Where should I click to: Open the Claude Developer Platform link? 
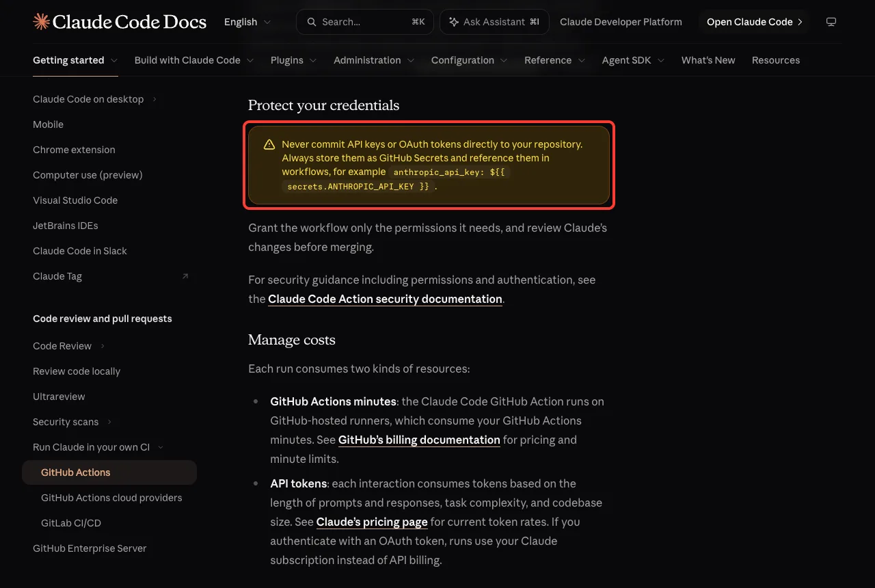click(x=621, y=22)
